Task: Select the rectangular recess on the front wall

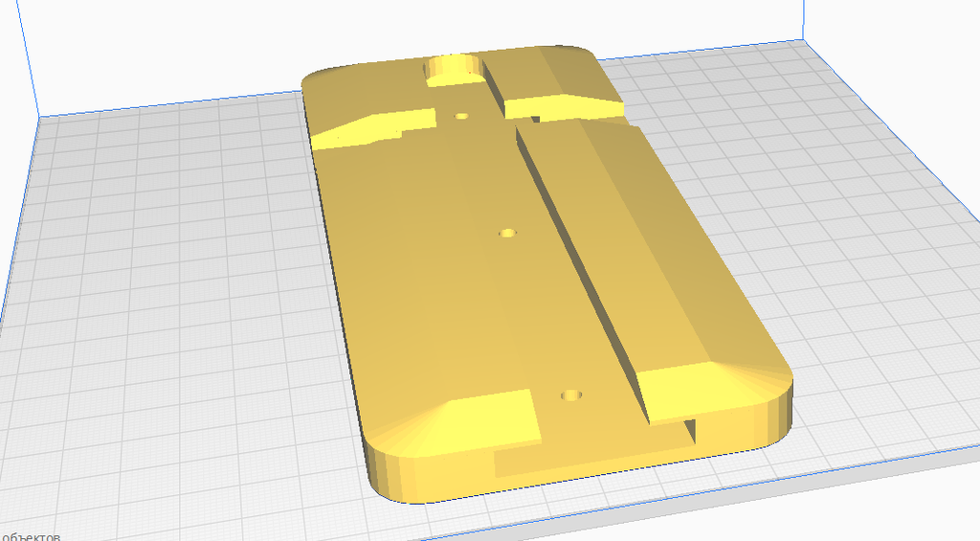Action: click(x=593, y=460)
